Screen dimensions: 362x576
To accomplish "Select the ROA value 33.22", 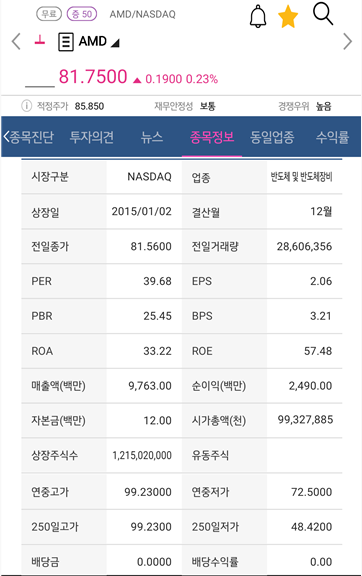I will (x=157, y=351).
